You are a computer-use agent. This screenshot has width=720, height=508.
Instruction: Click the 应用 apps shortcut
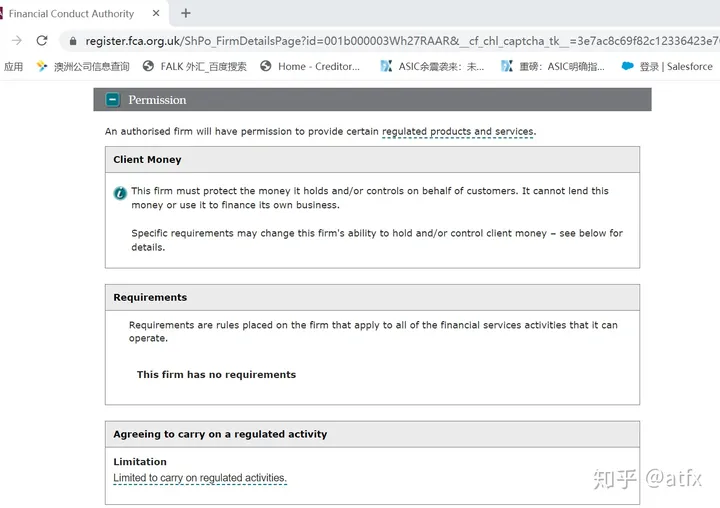pyautogui.click(x=14, y=67)
